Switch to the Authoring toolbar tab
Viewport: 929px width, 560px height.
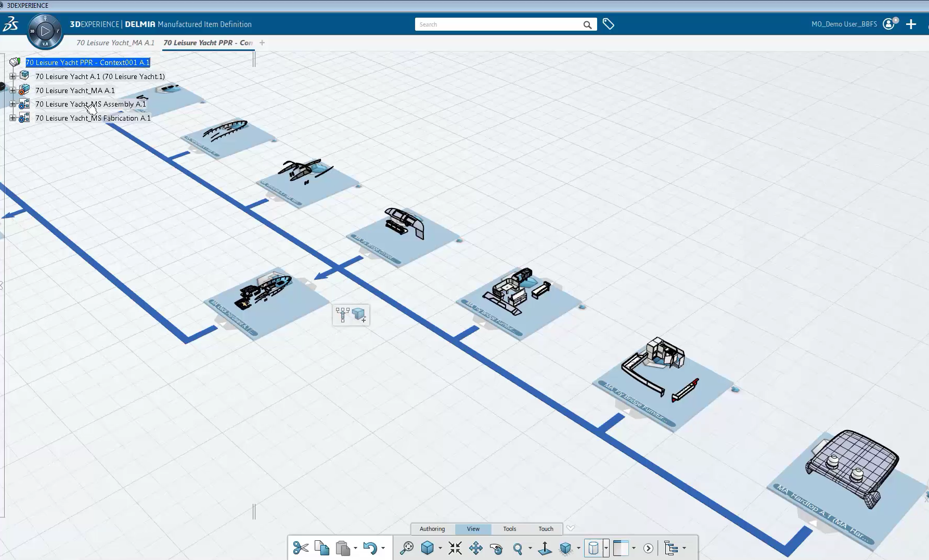coord(432,529)
